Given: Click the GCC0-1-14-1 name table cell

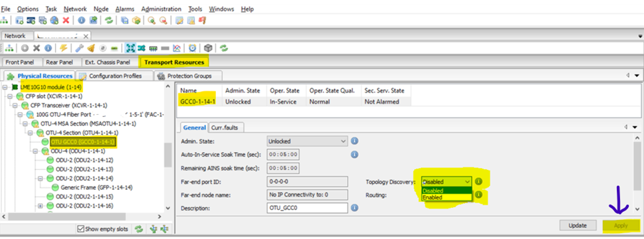Looking at the screenshot, I should tap(199, 102).
